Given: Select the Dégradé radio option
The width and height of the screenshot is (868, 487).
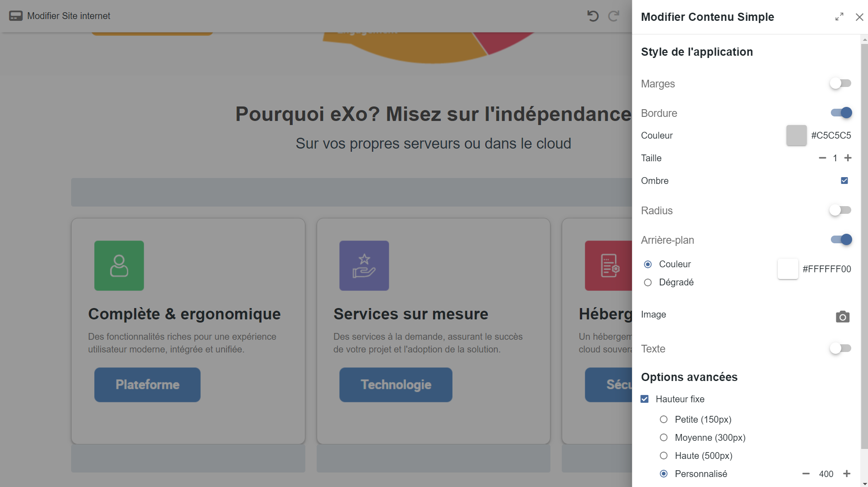Looking at the screenshot, I should 648,282.
